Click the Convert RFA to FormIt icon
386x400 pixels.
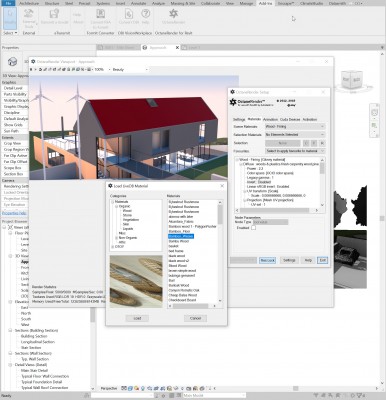click(x=100, y=14)
